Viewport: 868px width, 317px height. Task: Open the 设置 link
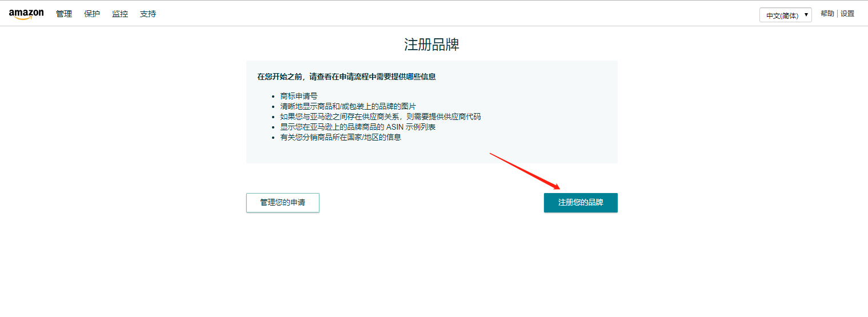tap(847, 14)
